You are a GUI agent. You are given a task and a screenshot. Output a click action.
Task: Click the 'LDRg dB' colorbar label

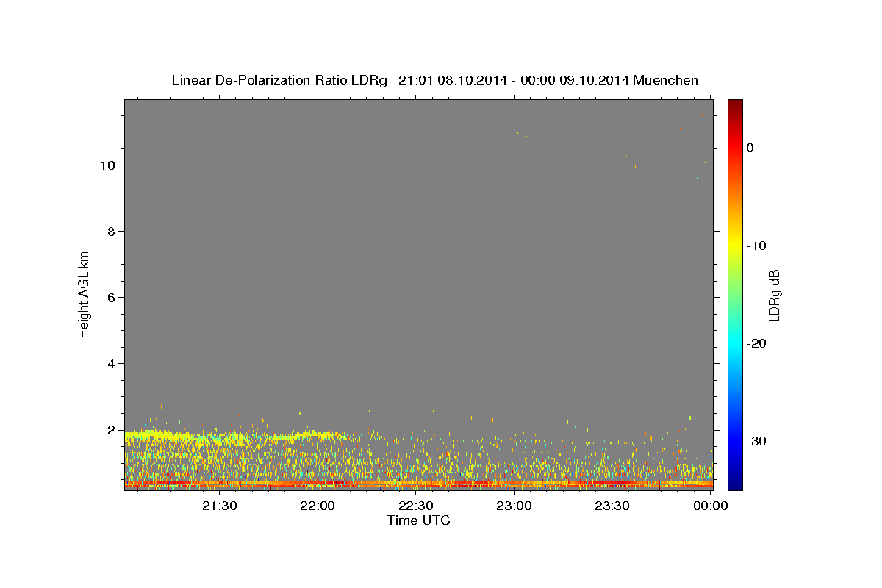click(x=774, y=295)
